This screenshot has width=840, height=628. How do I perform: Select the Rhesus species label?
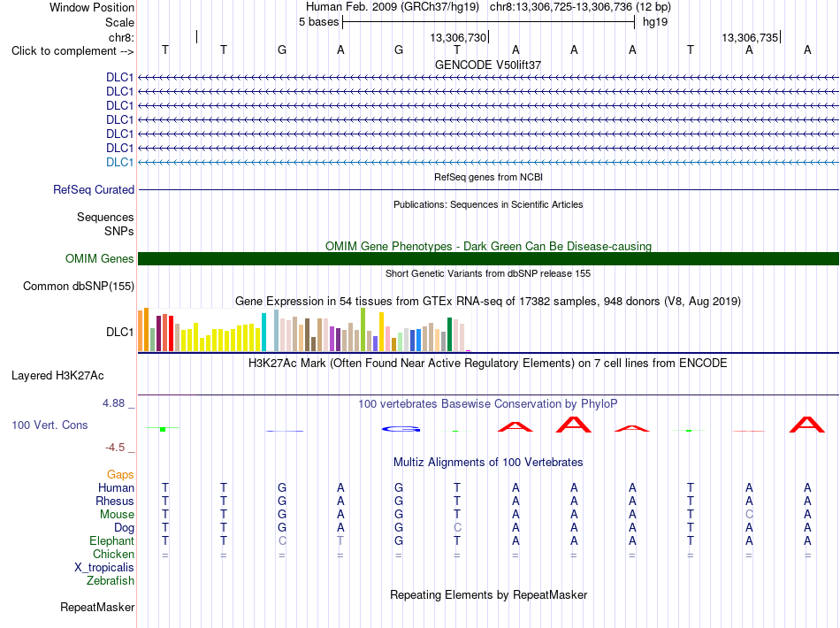[115, 501]
